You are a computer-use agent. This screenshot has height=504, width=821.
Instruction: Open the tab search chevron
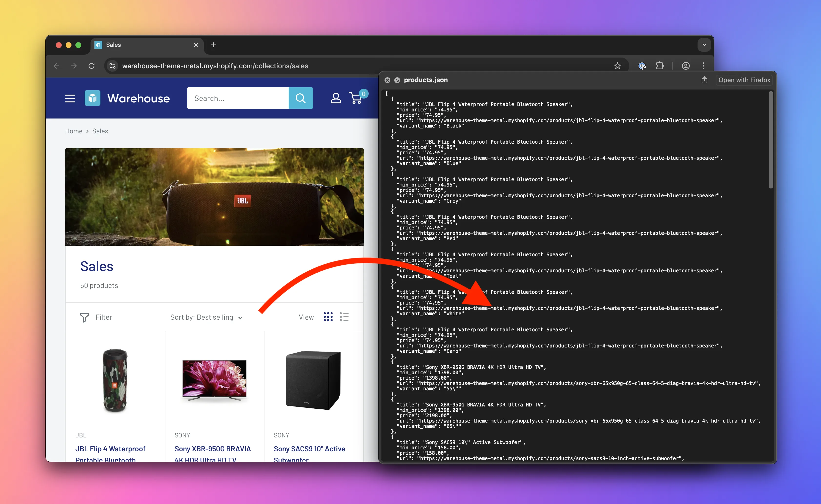(704, 45)
